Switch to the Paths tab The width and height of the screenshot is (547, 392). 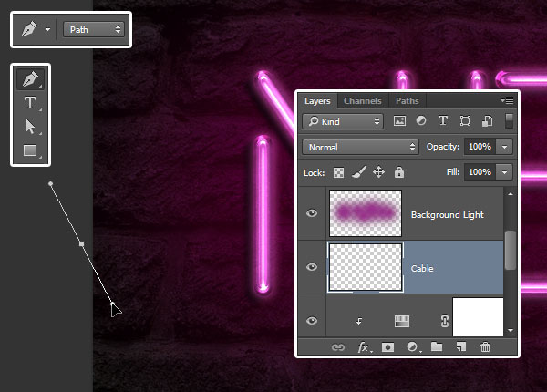tap(407, 101)
